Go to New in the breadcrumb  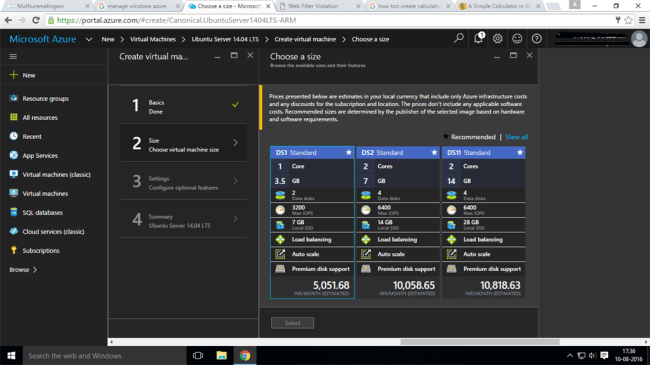tap(108, 39)
